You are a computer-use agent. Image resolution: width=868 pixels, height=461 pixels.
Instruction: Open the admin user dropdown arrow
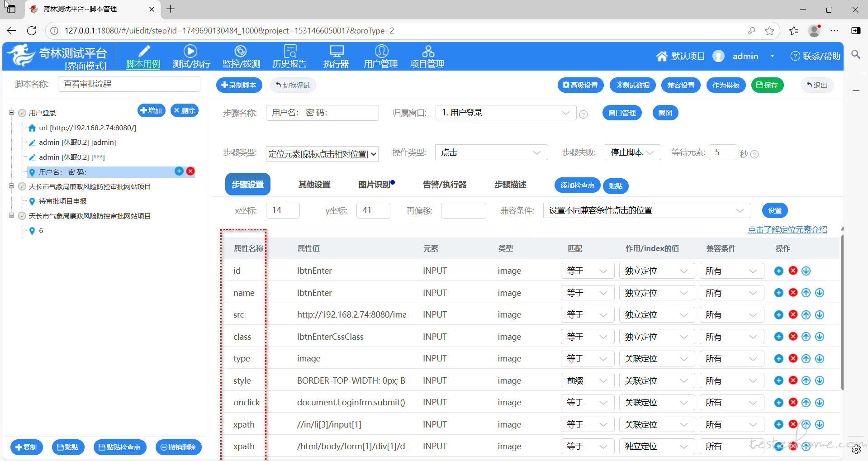(772, 56)
